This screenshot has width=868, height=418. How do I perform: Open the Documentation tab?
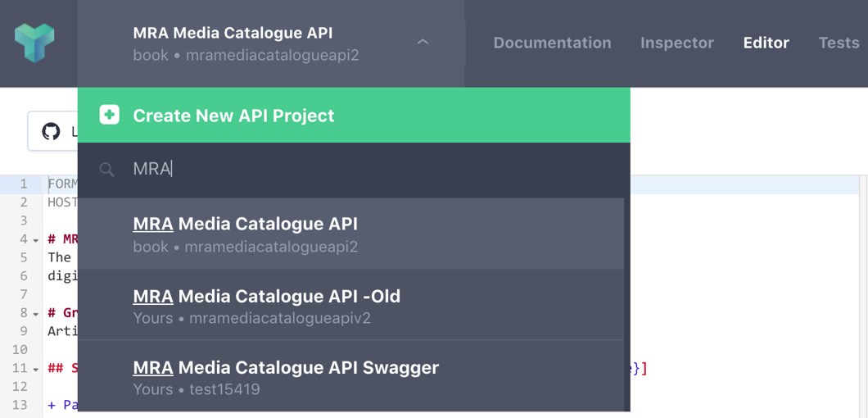pos(552,43)
